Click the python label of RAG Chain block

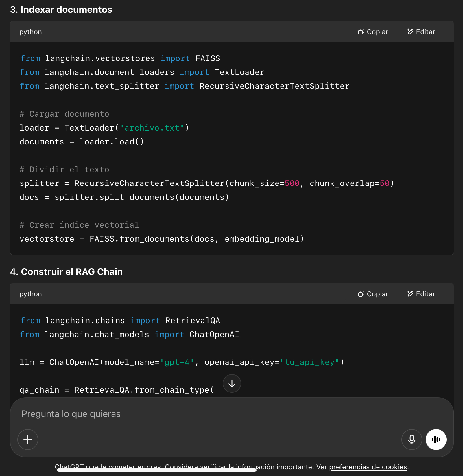pyautogui.click(x=31, y=294)
